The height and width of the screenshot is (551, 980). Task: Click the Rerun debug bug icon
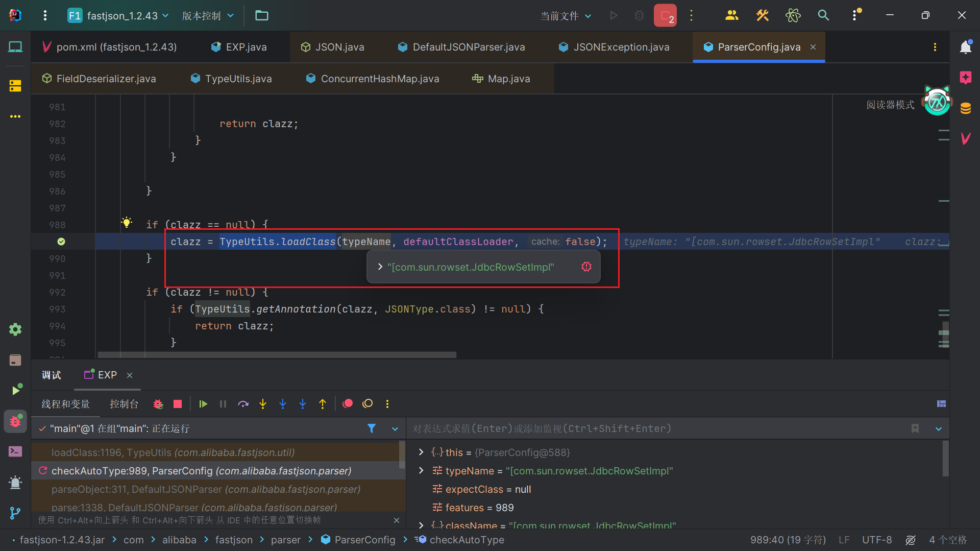(158, 404)
